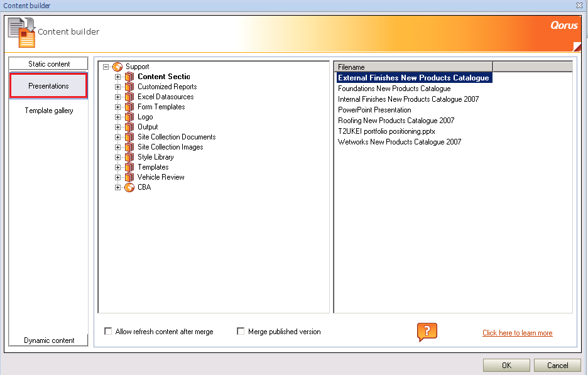
Task: Switch to the Presentations tab
Action: [x=48, y=86]
